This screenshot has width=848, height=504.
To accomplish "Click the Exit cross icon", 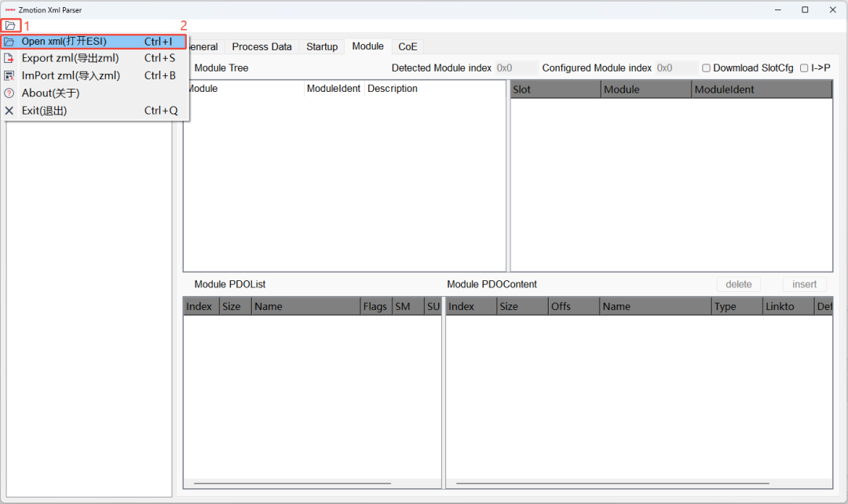I will [x=9, y=111].
